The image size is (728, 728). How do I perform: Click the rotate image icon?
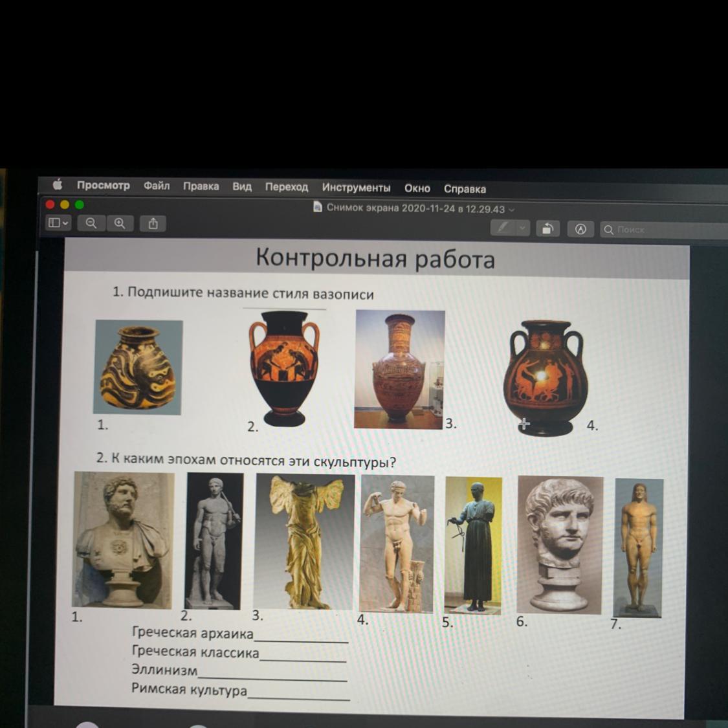coord(548,228)
